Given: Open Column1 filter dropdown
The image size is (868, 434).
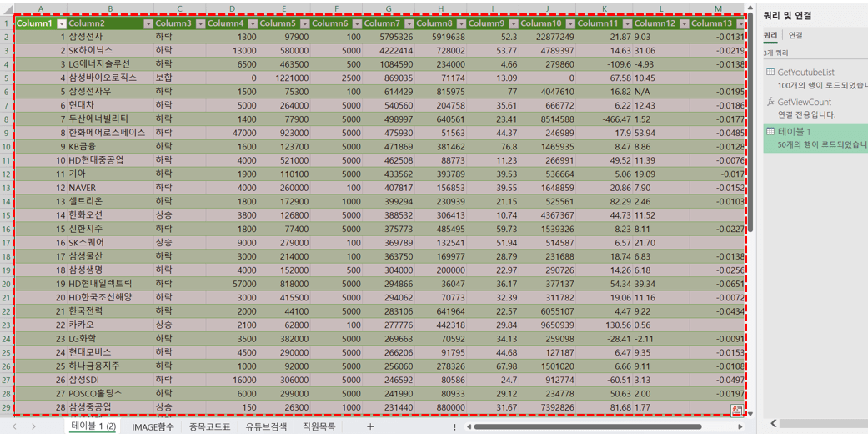Looking at the screenshot, I should point(61,24).
